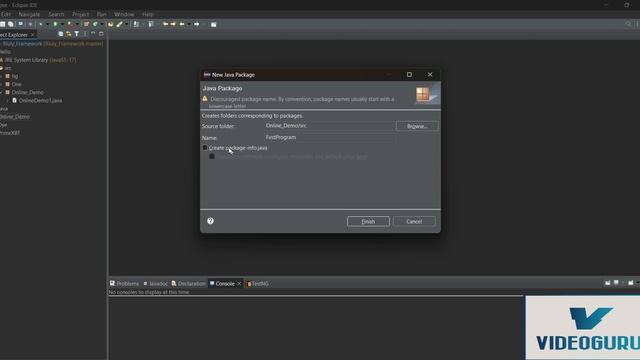Expand the OnlineDemo1.java tree node
The image size is (640, 360).
[x=7, y=100]
